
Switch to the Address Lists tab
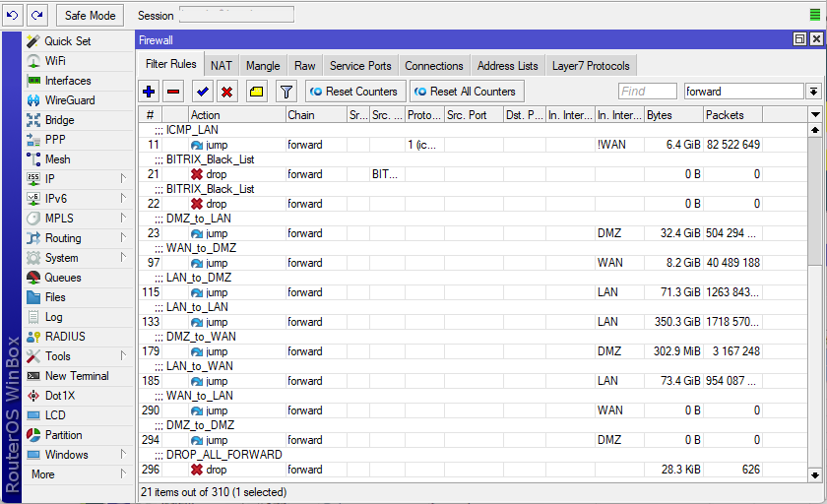(507, 66)
